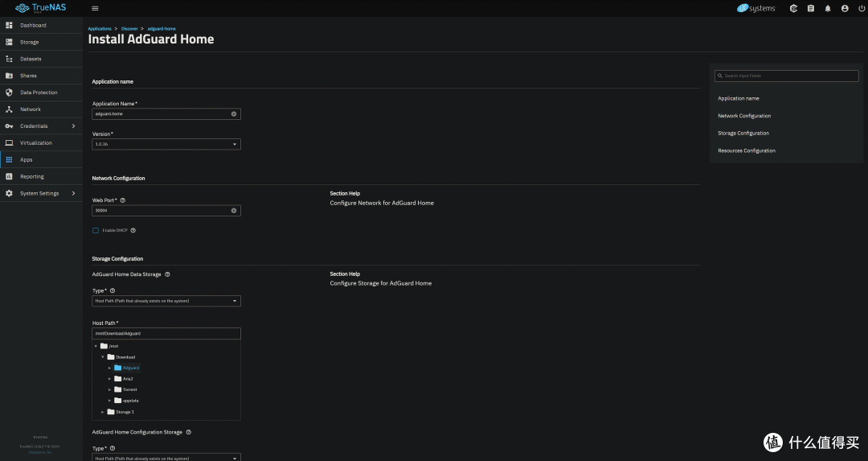Show help for AdGuard Home Configuration Storage
The width and height of the screenshot is (868, 461).
(x=188, y=432)
